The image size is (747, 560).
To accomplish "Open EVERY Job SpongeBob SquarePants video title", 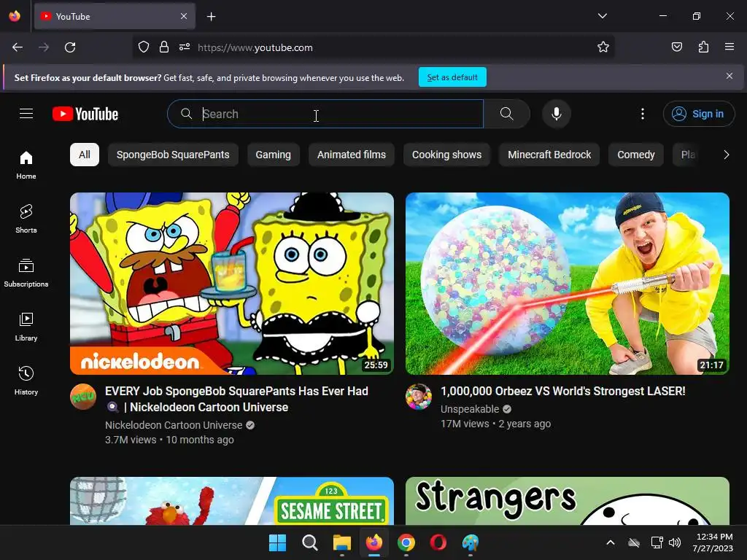I will point(237,399).
